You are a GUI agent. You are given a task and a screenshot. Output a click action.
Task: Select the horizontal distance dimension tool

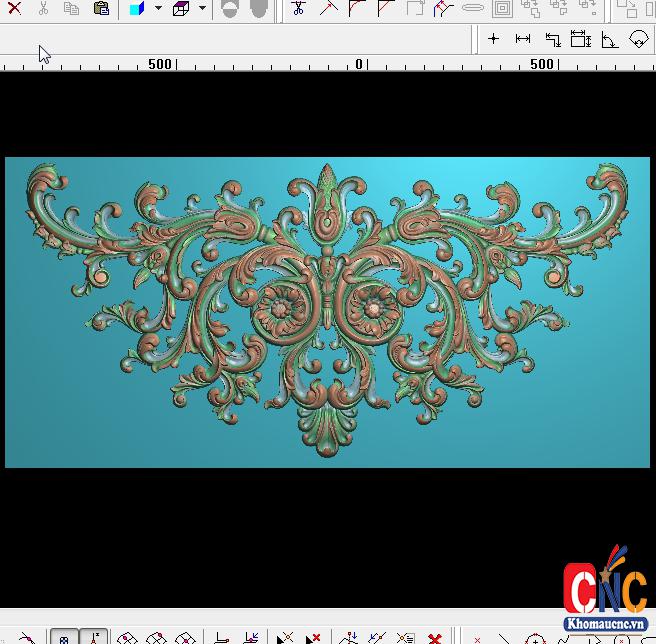click(522, 39)
